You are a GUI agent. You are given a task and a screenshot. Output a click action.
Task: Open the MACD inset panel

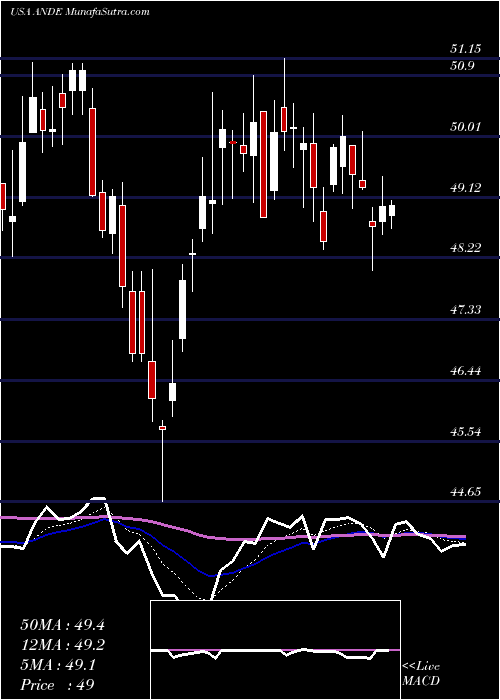275,650
